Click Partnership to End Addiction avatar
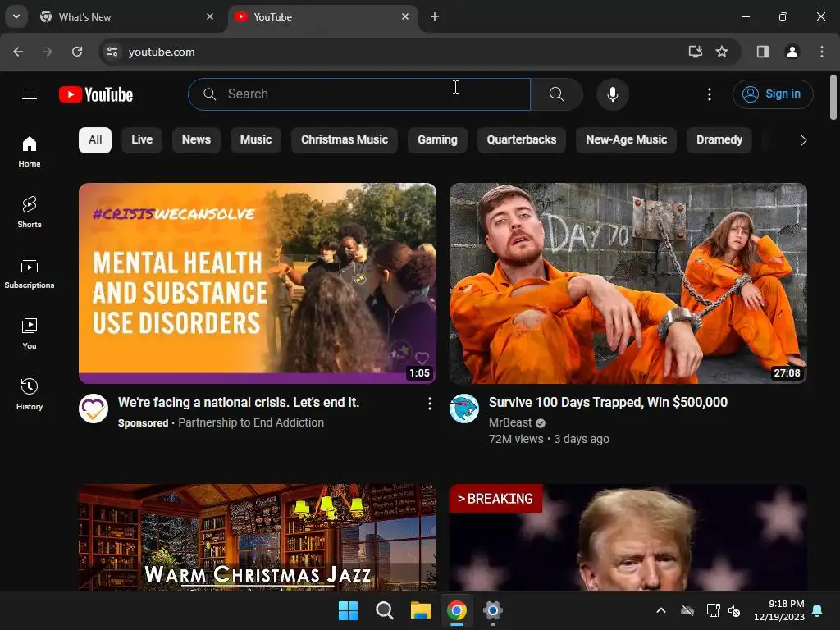 click(94, 409)
